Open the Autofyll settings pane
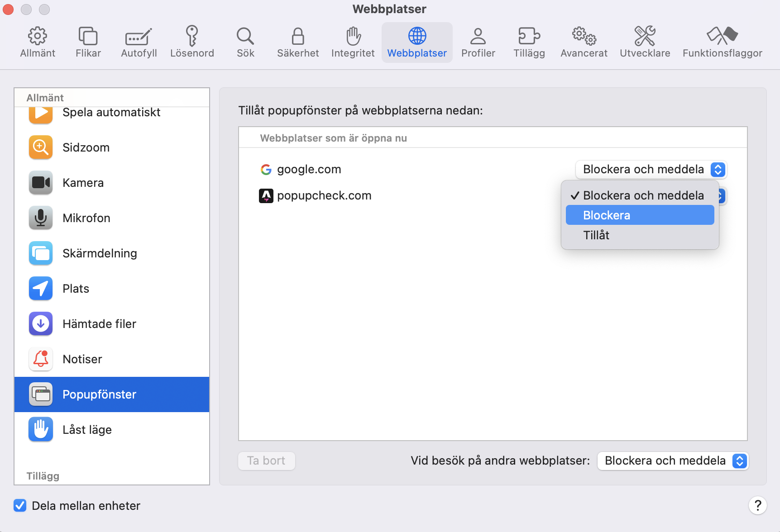 click(139, 43)
